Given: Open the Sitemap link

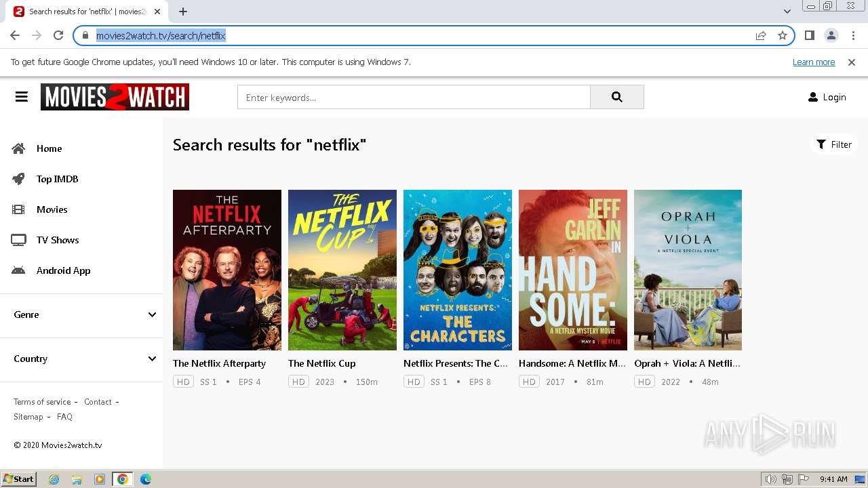Looking at the screenshot, I should [x=28, y=417].
